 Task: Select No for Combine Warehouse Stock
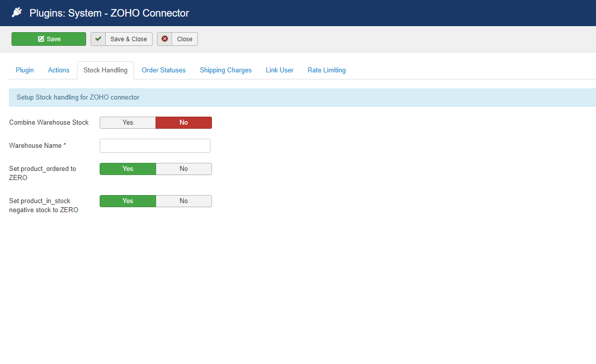click(184, 123)
